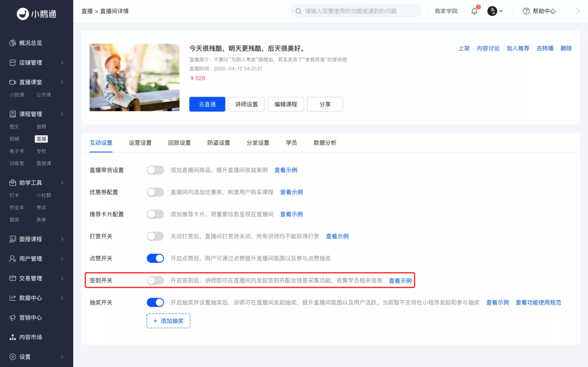Click the 加入推荐 link

(518, 48)
